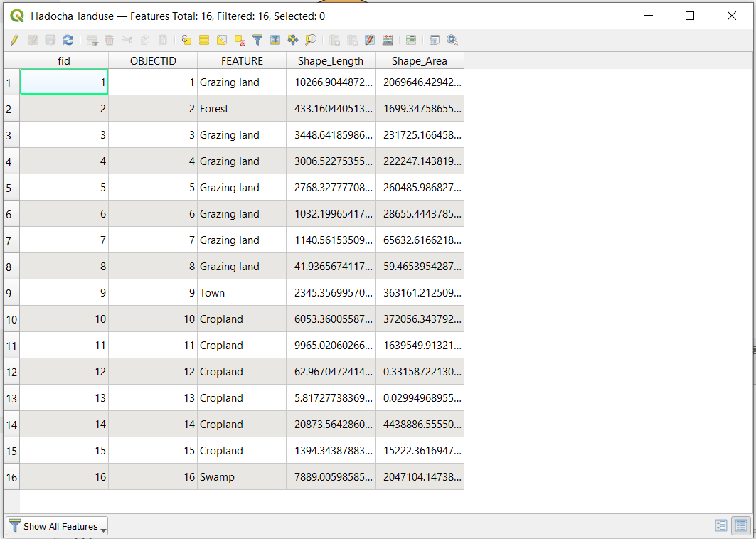Click Shape_Length cell 5.81727738369...

click(331, 398)
